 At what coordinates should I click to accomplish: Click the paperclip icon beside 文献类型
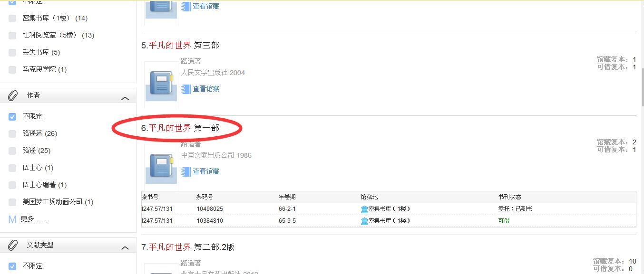[x=13, y=246]
